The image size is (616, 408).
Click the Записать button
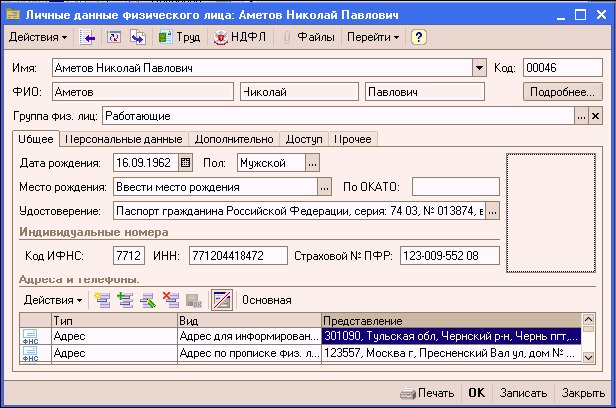[522, 392]
